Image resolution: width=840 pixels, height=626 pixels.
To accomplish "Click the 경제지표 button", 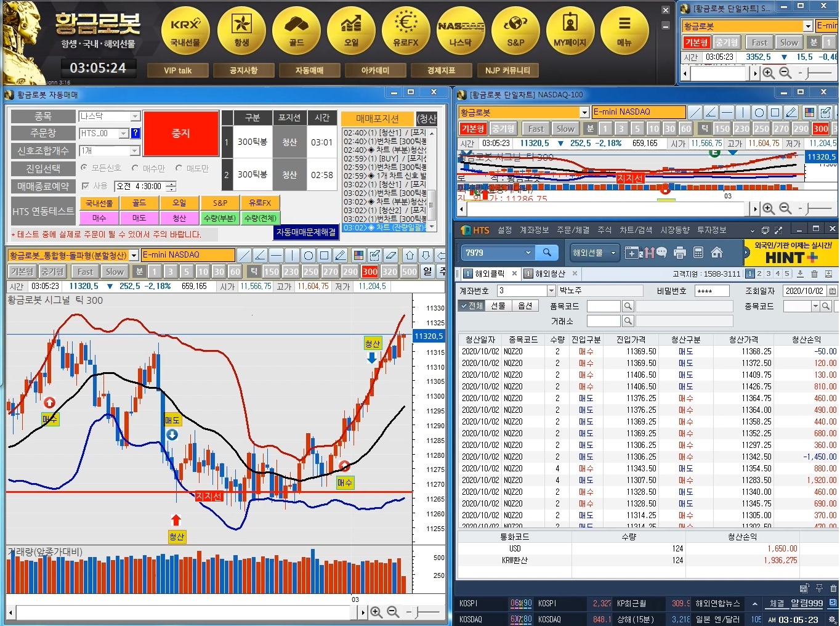I will click(441, 70).
